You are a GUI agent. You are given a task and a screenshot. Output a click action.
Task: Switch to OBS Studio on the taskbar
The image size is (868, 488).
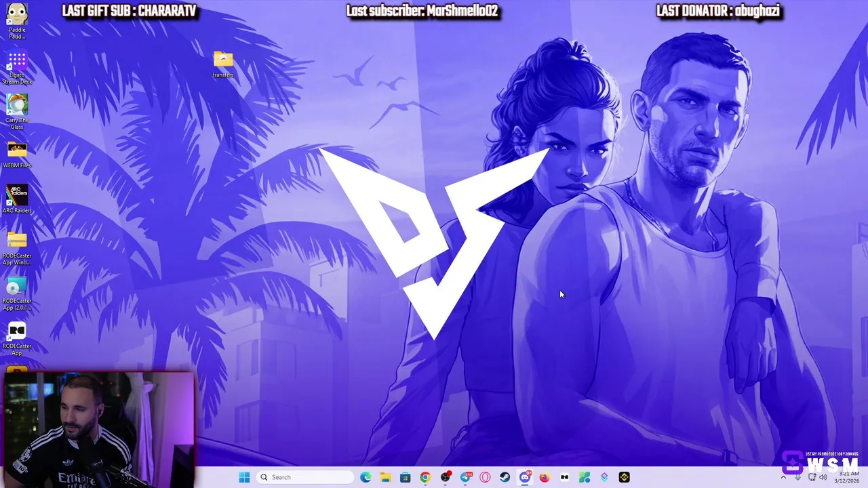pos(446,477)
